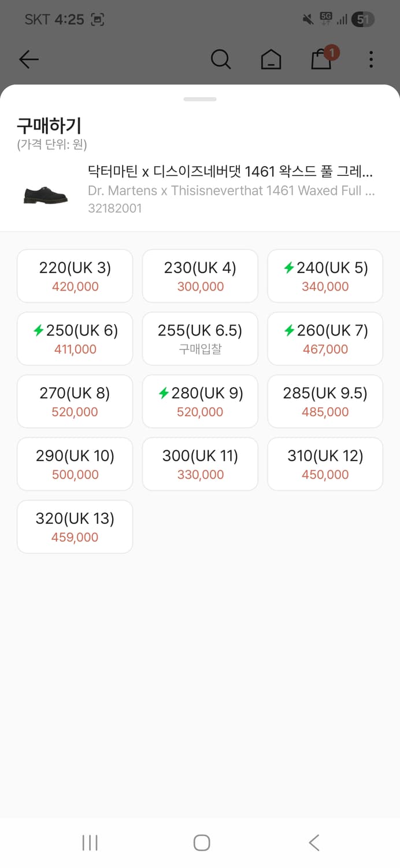Open the three-dot more options menu
Image resolution: width=400 pixels, height=868 pixels.
[371, 59]
